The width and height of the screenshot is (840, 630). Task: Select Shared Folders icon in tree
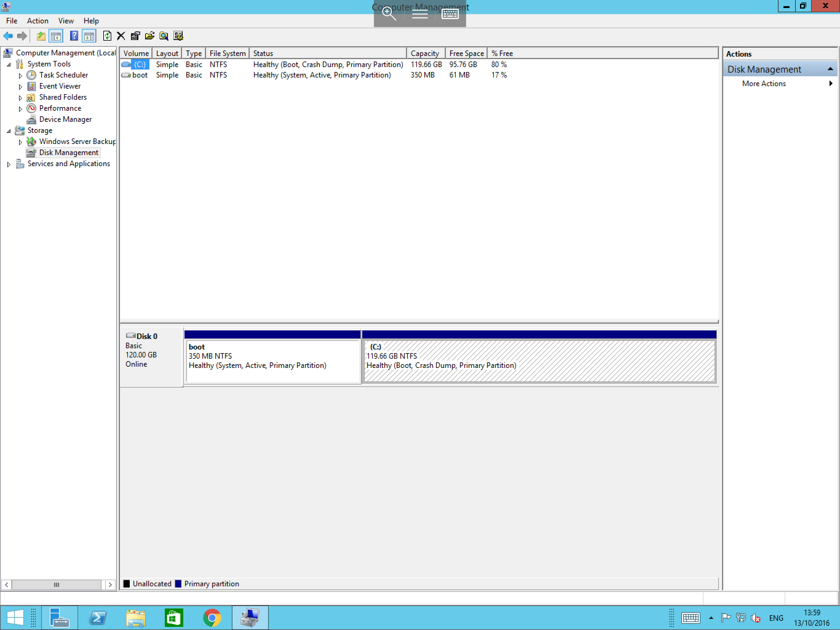point(32,97)
